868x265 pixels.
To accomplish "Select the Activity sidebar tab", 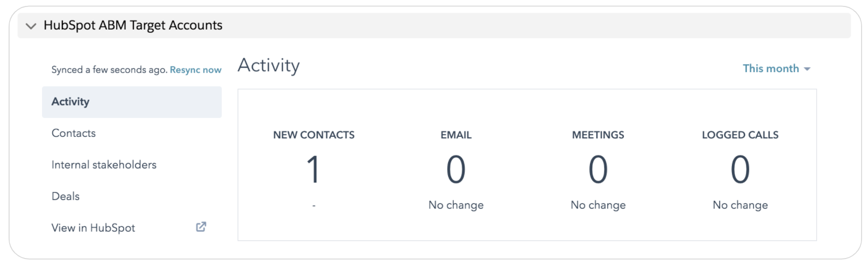I will click(70, 102).
